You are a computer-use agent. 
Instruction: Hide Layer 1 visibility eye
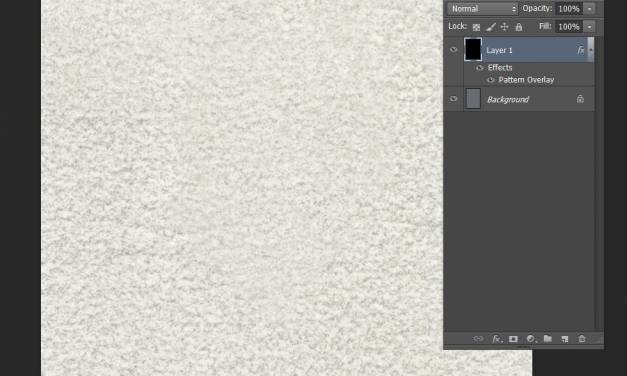[453, 50]
